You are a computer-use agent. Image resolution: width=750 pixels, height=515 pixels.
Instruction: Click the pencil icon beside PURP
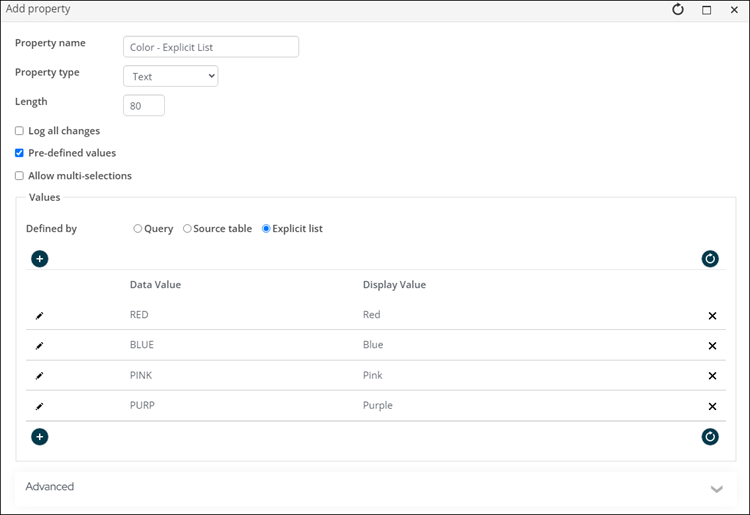click(x=40, y=406)
